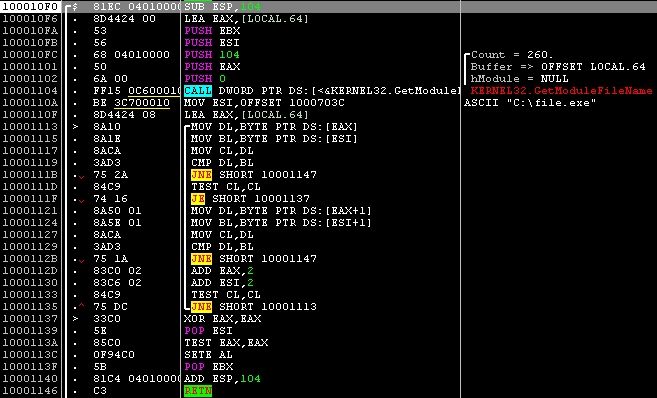657x398 pixels.
Task: Click hex bytes 75 DC
Action: tap(111, 307)
